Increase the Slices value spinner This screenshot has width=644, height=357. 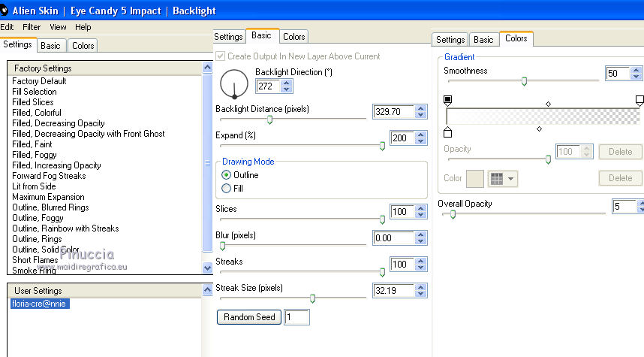pyautogui.click(x=420, y=208)
